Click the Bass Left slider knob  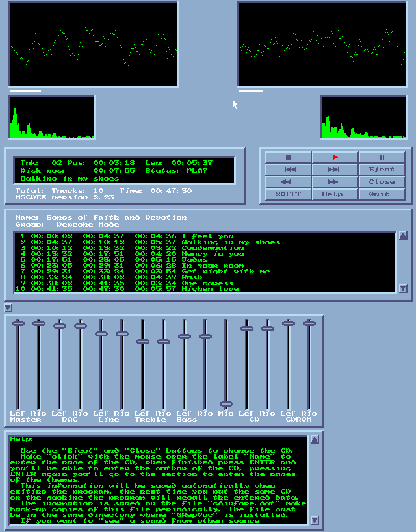(185, 336)
